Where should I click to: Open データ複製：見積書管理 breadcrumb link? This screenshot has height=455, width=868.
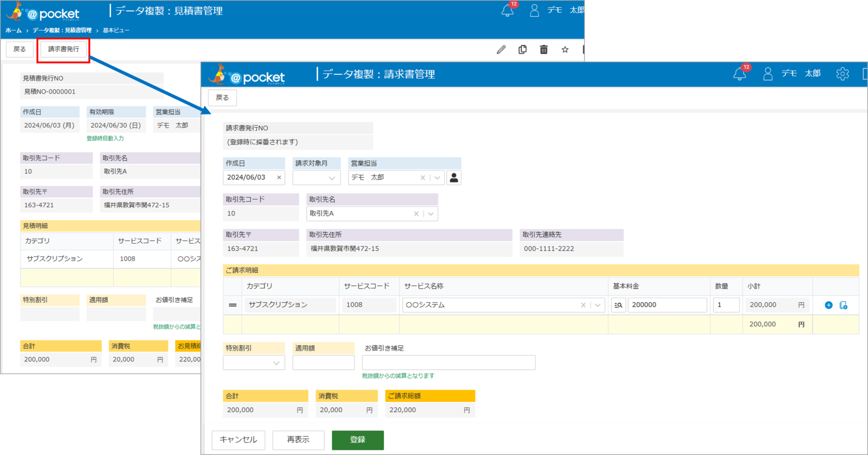[62, 31]
